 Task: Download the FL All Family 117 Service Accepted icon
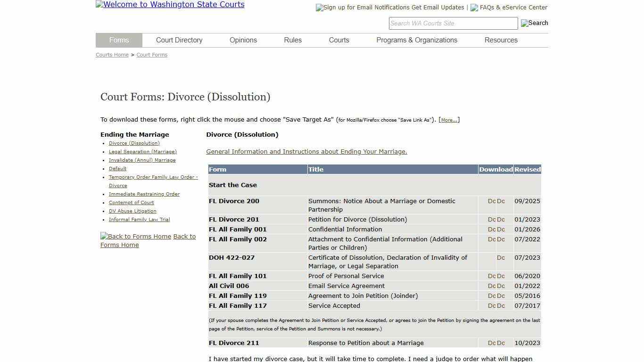[491, 305]
